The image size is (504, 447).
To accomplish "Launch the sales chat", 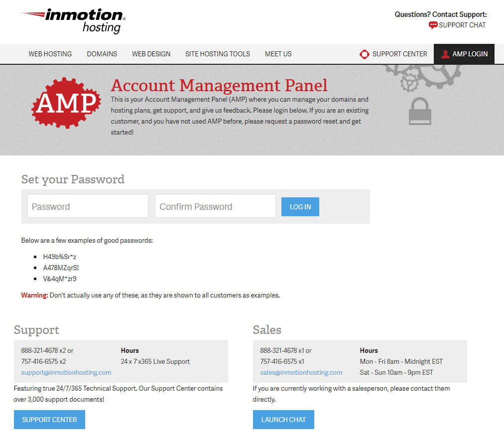I will [x=283, y=420].
